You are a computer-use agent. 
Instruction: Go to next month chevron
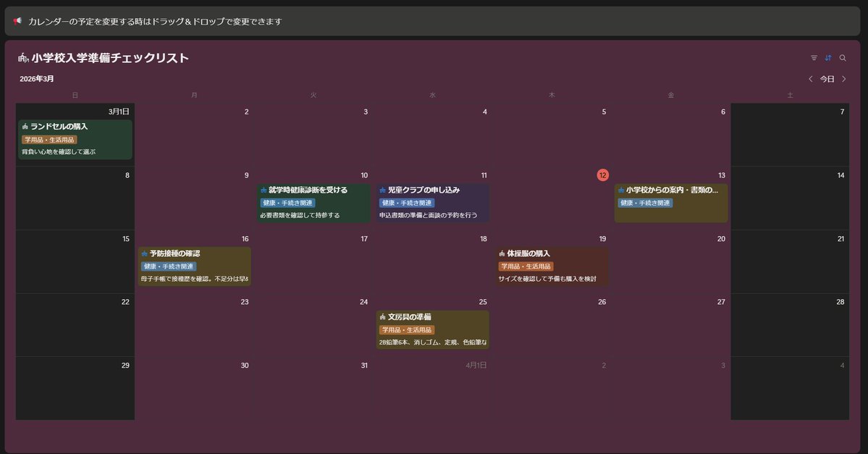(x=843, y=79)
